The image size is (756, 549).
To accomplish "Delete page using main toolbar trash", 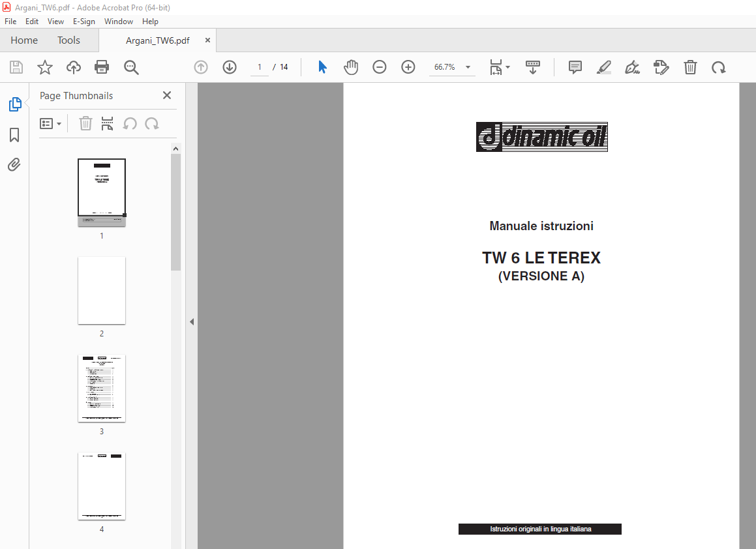I will pos(690,67).
